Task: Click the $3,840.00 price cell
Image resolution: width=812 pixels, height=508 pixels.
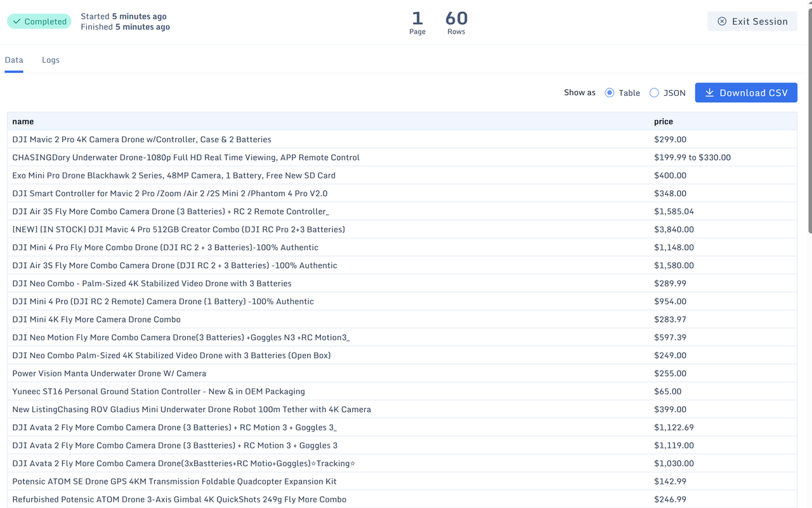Action: pyautogui.click(x=674, y=230)
